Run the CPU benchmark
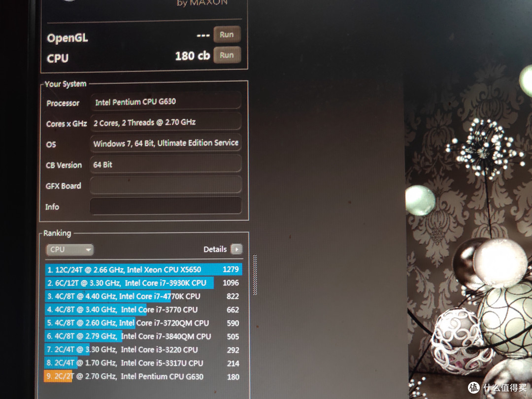The image size is (532, 399). pyautogui.click(x=227, y=55)
